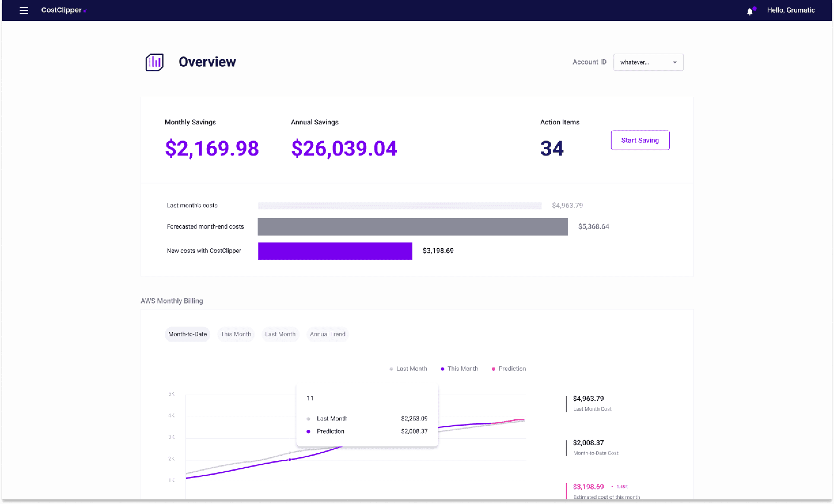Toggle Prediction series in chart legend
Image resolution: width=834 pixels, height=504 pixels.
(509, 369)
